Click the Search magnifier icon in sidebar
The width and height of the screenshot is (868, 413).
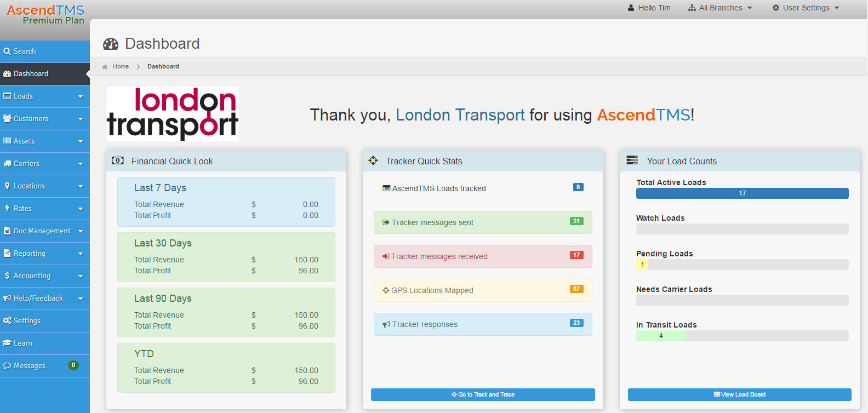[7, 51]
